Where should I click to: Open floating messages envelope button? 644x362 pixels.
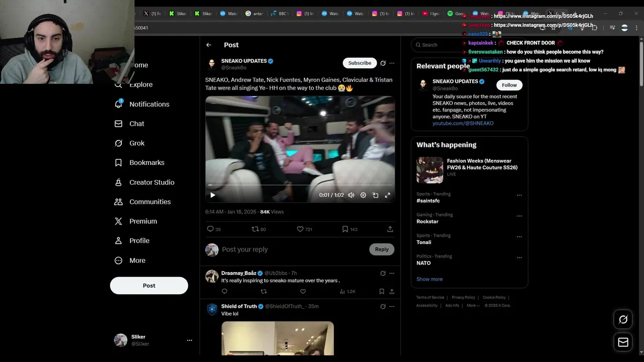(623, 342)
